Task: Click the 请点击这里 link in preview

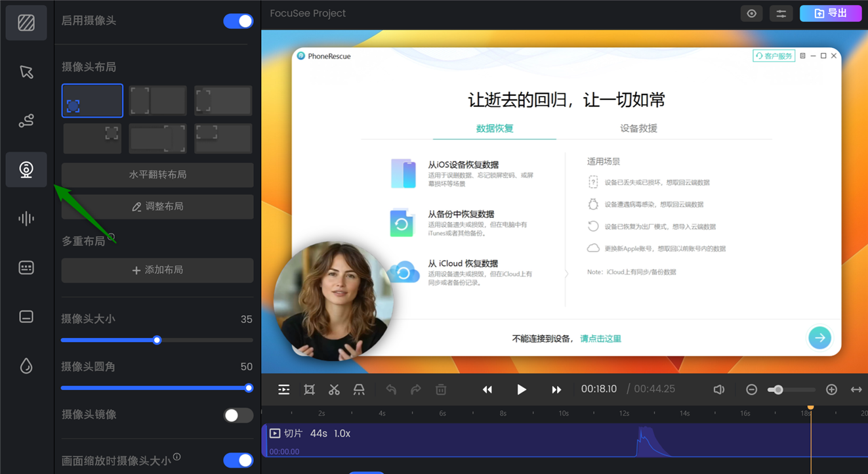Action: point(600,339)
